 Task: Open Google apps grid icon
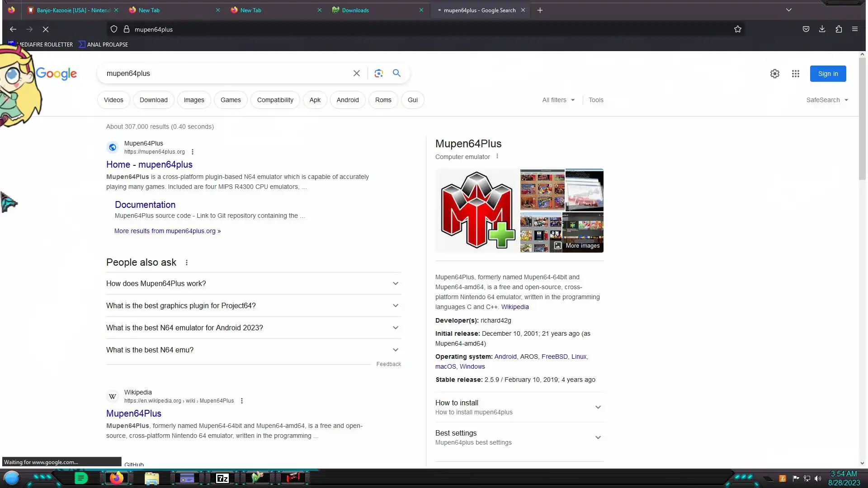pos(795,74)
